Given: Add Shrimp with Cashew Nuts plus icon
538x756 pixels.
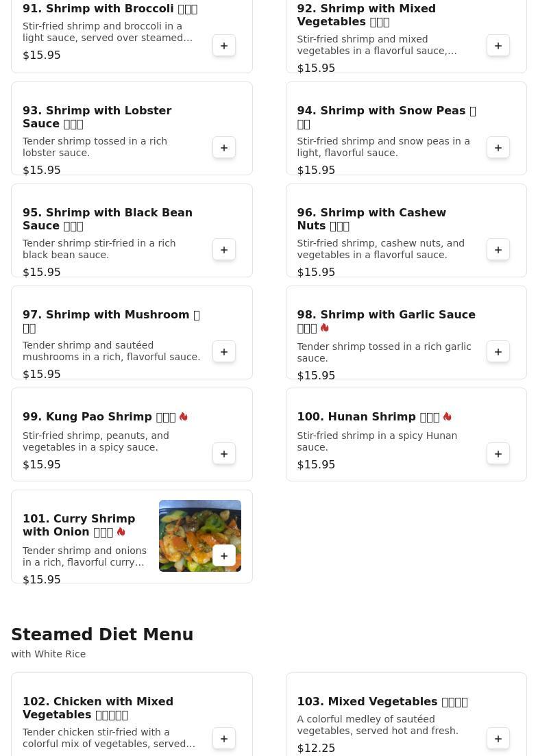Looking at the screenshot, I should [x=498, y=250].
